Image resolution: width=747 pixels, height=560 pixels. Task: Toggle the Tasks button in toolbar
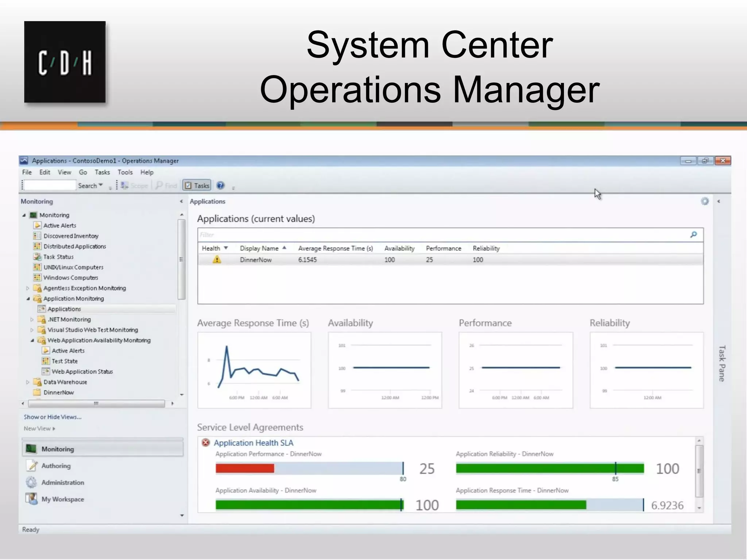coord(197,185)
